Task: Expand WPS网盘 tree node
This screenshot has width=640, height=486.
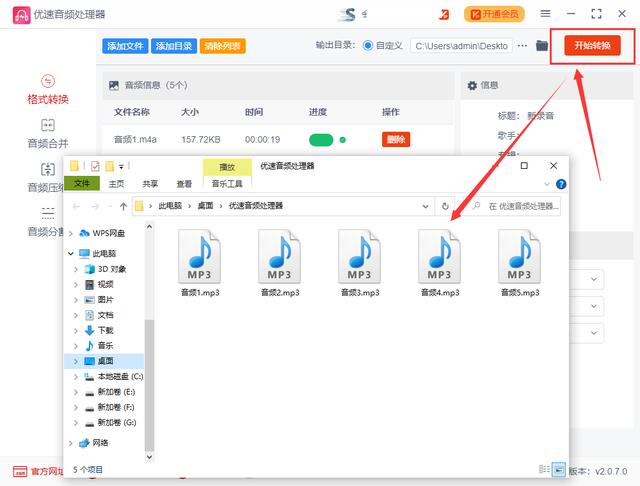Action: coord(71,233)
